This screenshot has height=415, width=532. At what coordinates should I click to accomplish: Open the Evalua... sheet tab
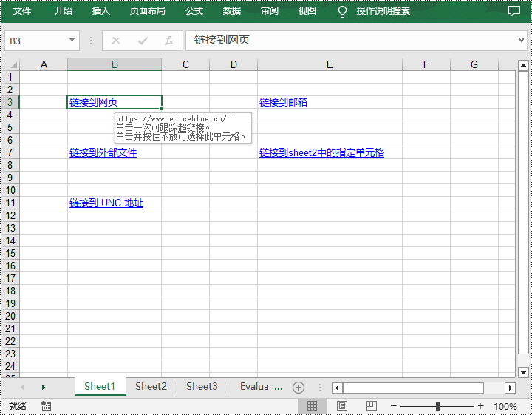click(254, 386)
